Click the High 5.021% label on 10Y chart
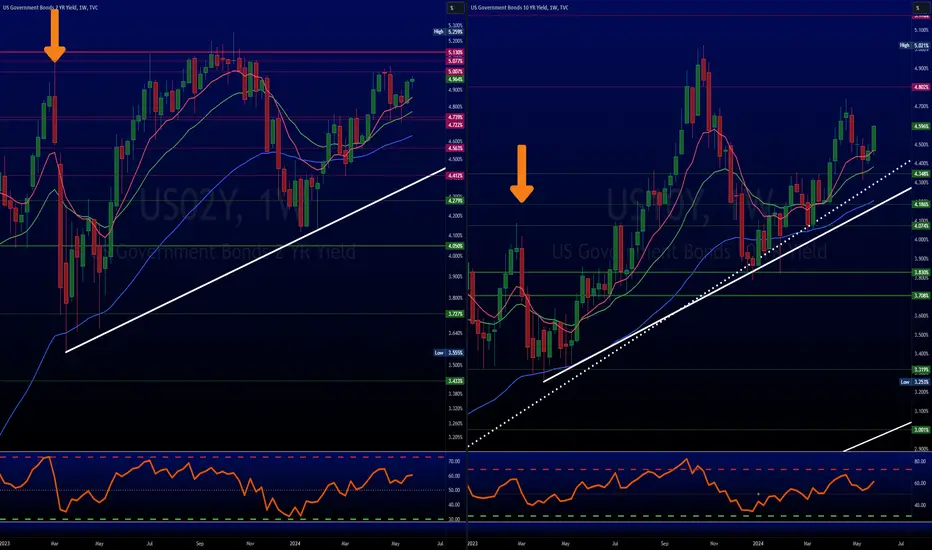932x550 pixels. [x=914, y=45]
